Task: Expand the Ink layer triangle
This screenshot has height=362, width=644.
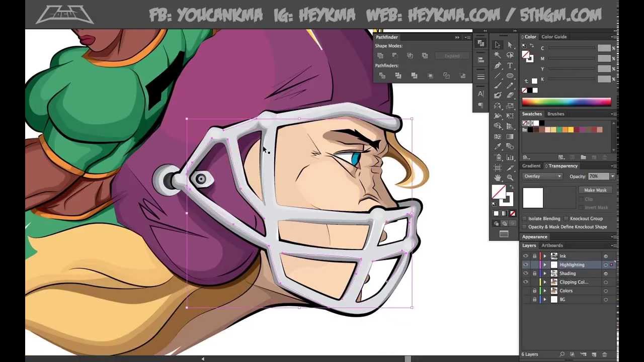Action: coord(544,256)
